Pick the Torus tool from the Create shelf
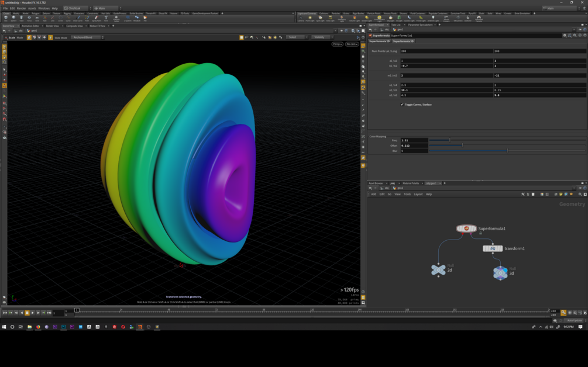 pyautogui.click(x=29, y=18)
